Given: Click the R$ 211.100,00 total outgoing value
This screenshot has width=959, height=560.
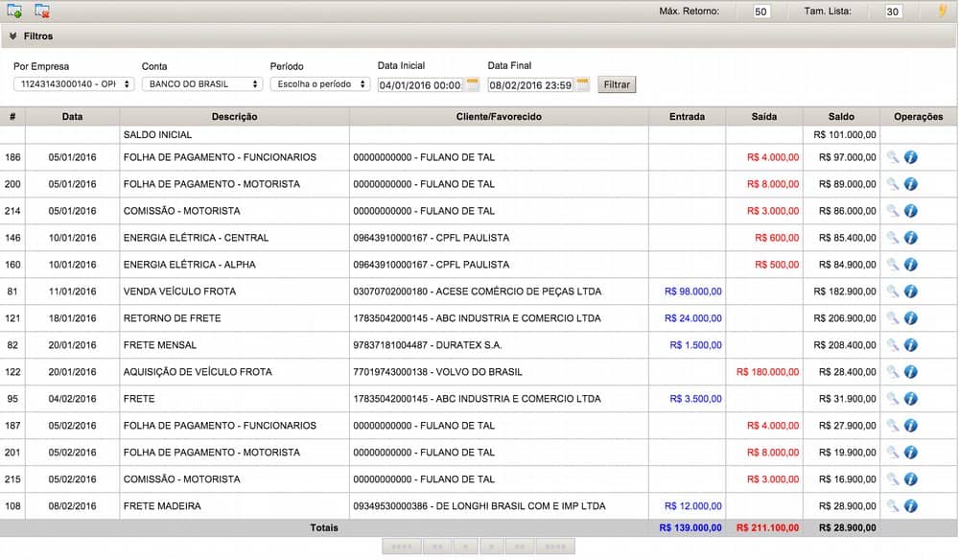Looking at the screenshot, I should point(767,527).
